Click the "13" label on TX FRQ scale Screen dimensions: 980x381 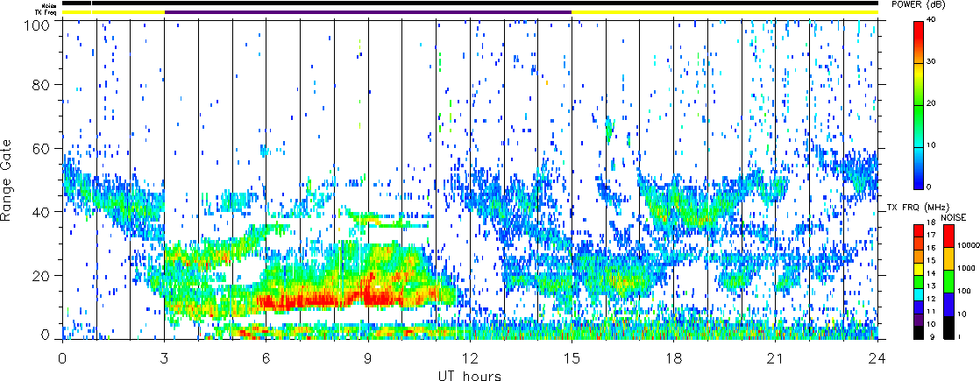coord(931,286)
